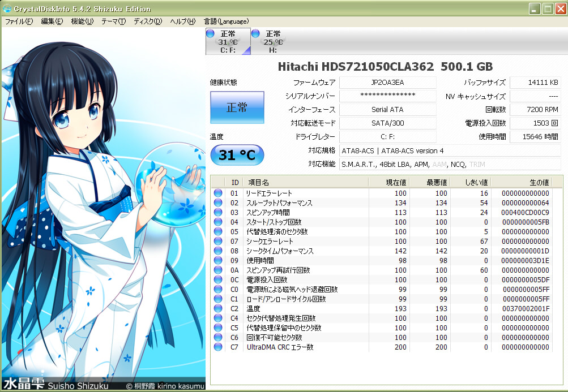Click current value 193 in 温度 row
Screen dimensions: 568x392
click(x=400, y=308)
